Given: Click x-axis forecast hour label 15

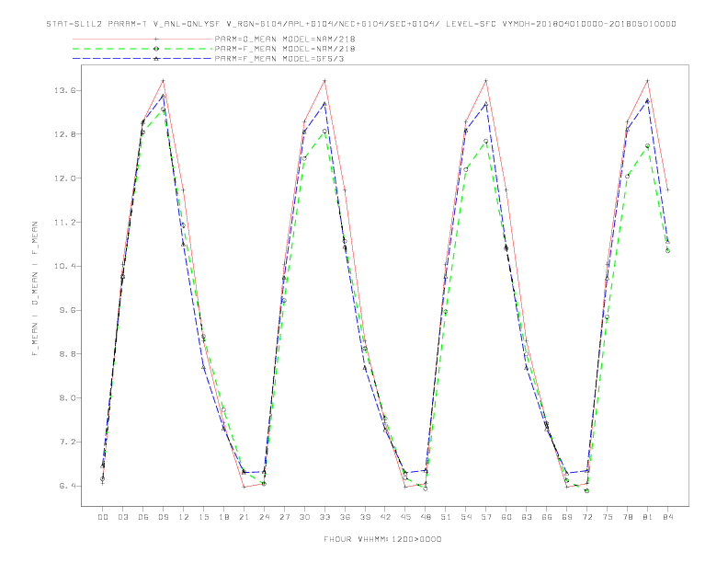Looking at the screenshot, I should [x=203, y=517].
